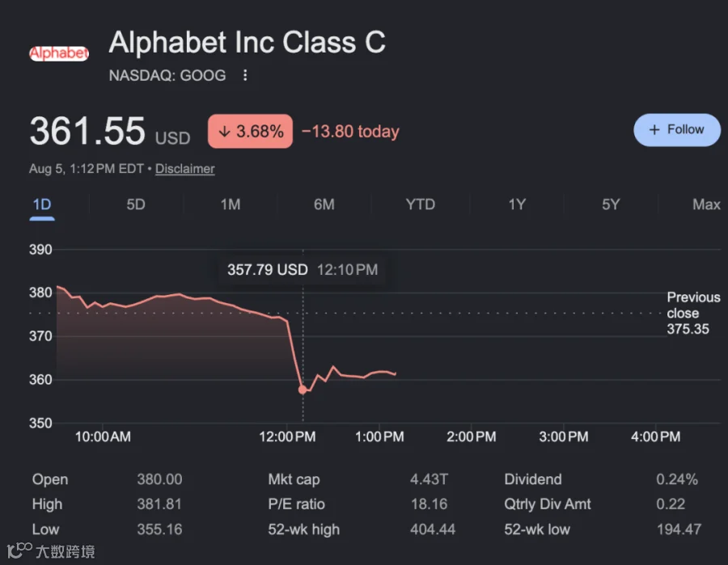Follow Alphabet Inc Class C stock

[x=677, y=130]
